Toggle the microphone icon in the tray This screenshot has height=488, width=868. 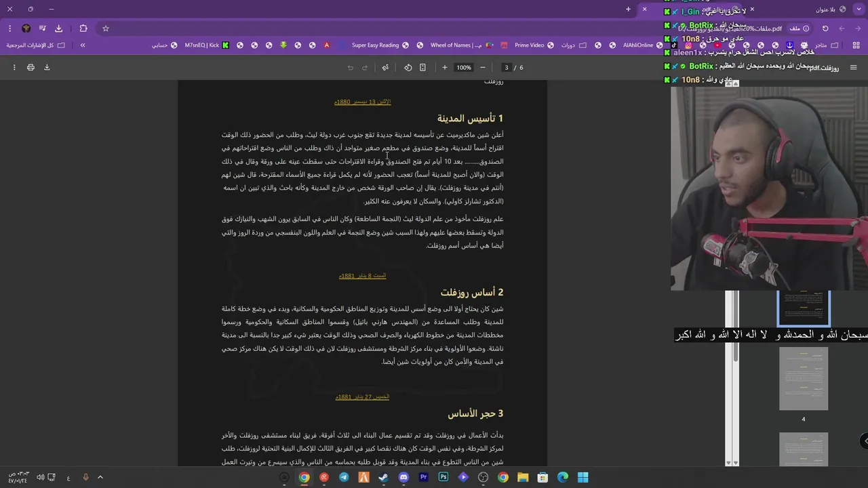point(85,477)
